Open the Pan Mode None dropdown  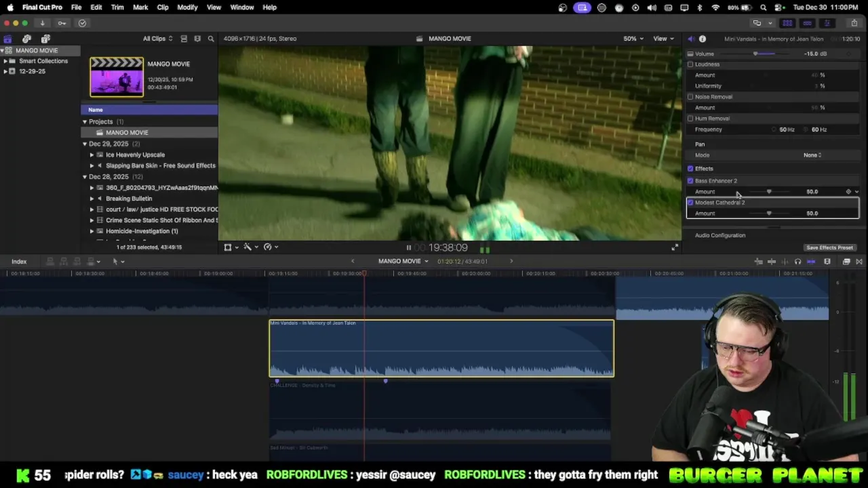(812, 155)
